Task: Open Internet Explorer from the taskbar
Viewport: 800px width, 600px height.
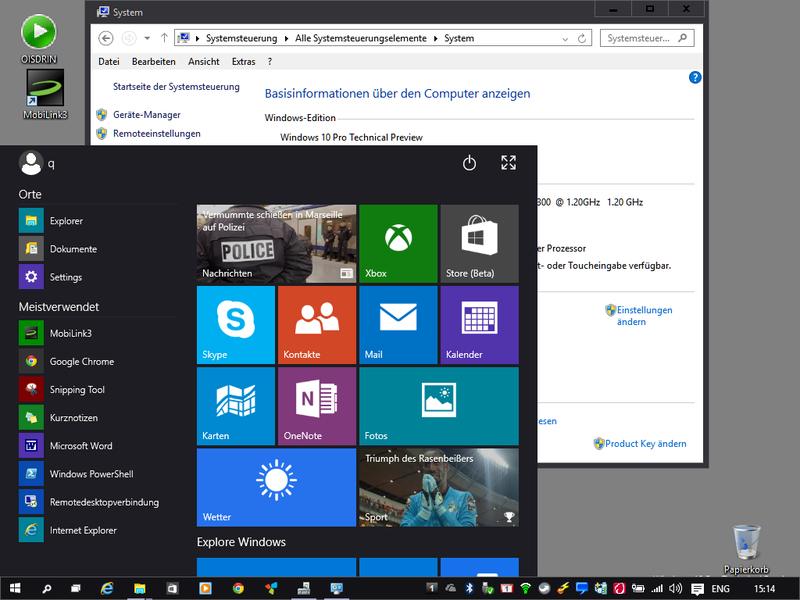Action: click(107, 588)
